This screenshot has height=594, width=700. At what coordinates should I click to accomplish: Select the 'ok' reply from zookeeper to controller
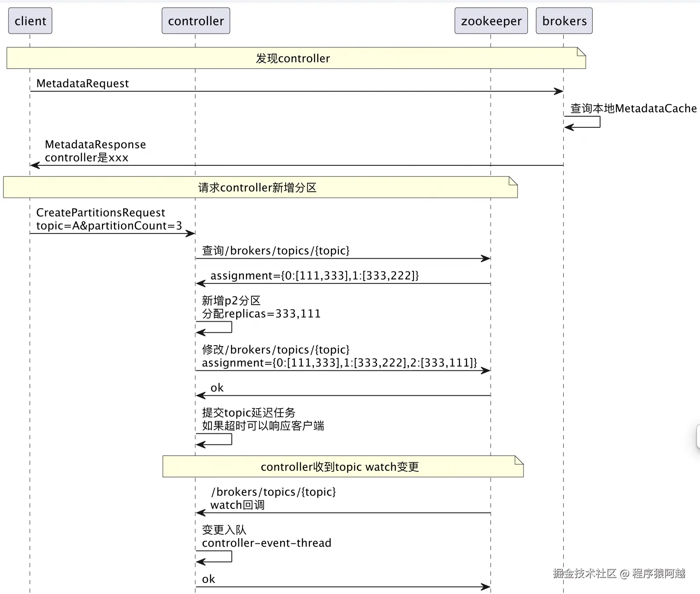pyautogui.click(x=217, y=388)
